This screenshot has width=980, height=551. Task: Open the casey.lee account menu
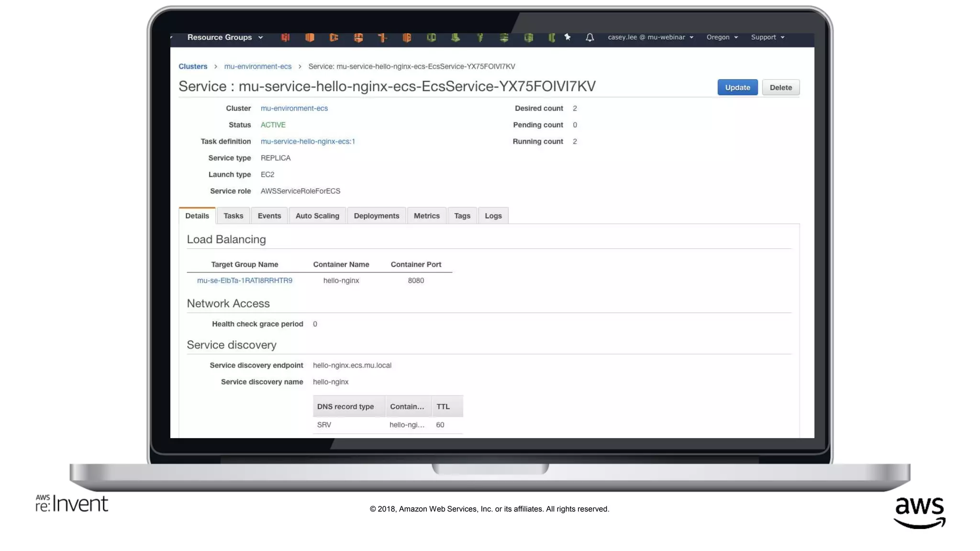point(650,37)
